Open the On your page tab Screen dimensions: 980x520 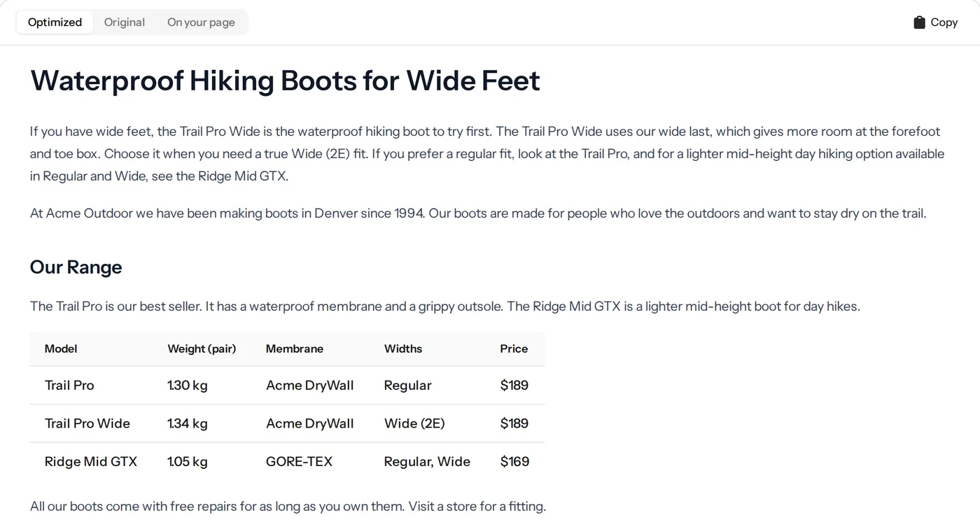pyautogui.click(x=201, y=22)
